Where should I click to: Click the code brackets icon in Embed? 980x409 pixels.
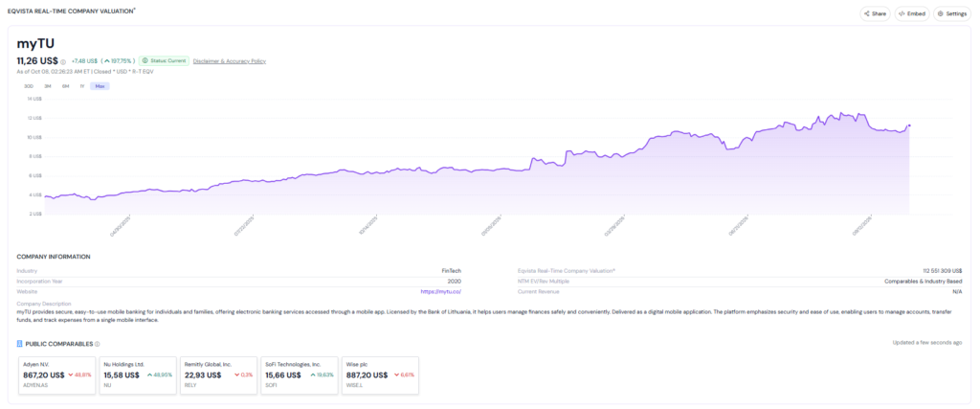pos(902,13)
